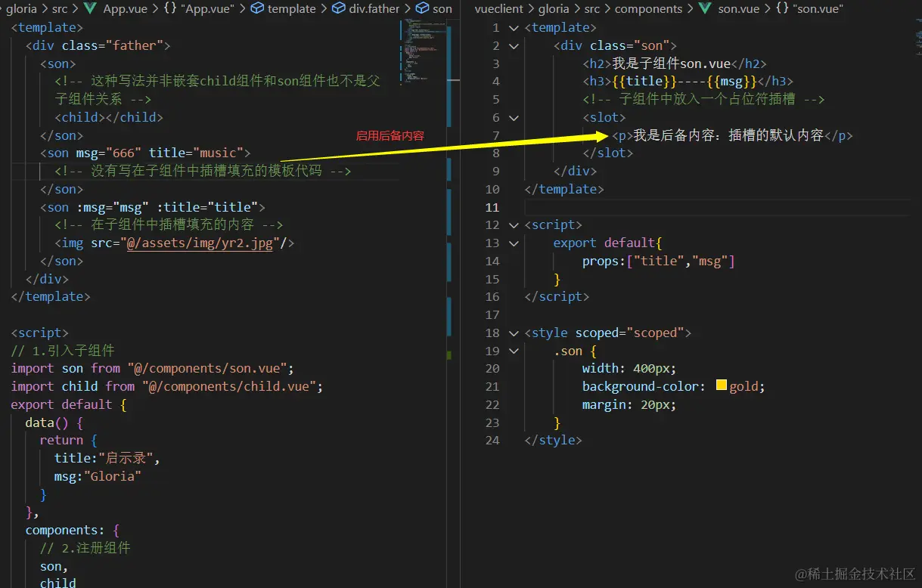922x588 pixels.
Task: Open the App.vue breadcrumb with Vue icon
Action: [116, 9]
